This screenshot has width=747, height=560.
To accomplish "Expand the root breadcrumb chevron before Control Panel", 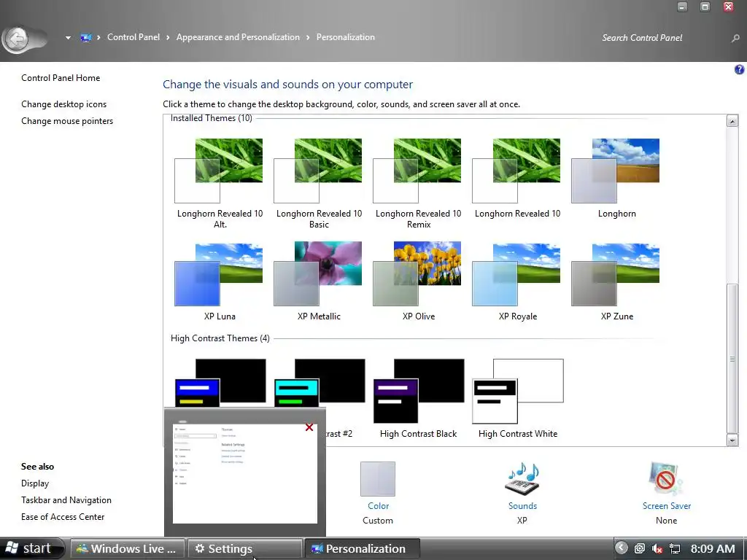I will pos(98,38).
